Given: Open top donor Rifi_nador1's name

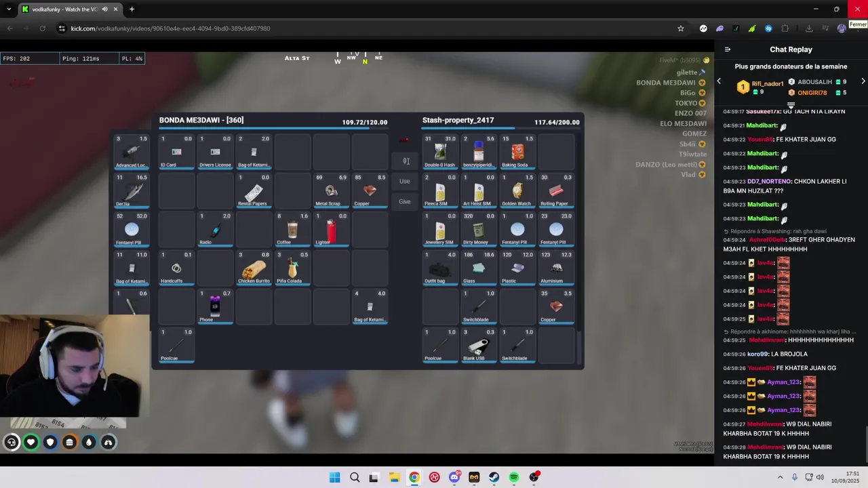Looking at the screenshot, I should click(768, 84).
